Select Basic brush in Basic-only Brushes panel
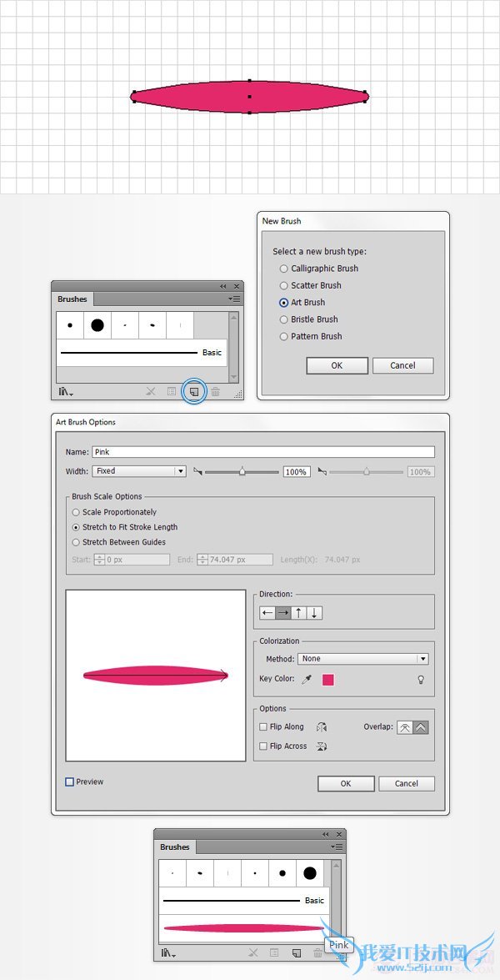Screen dimensions: 500x980 point(142,353)
